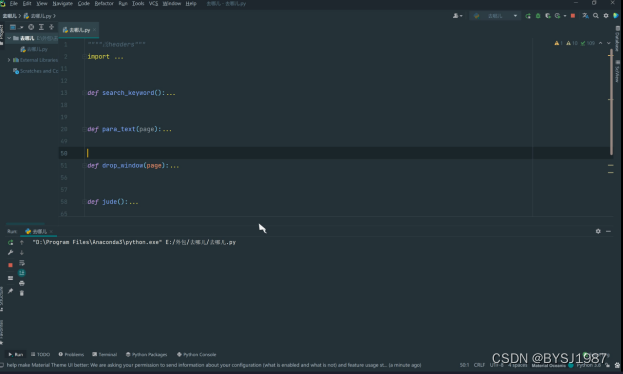Open run configuration wrench in Run panel

(10, 252)
